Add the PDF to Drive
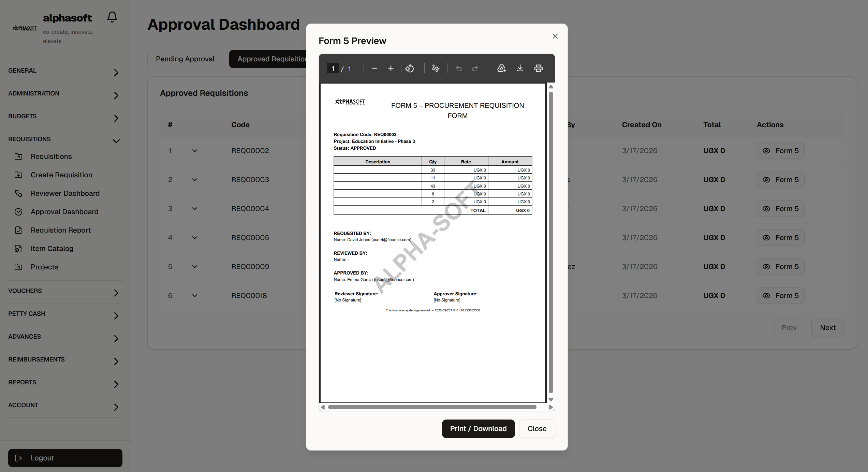 click(501, 68)
